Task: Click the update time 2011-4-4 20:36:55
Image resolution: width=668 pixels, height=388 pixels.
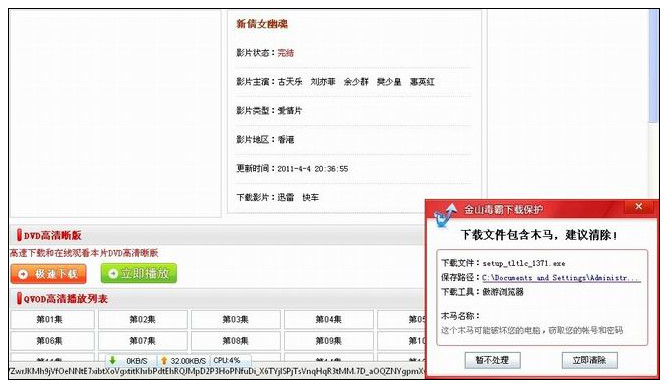Action: [313, 169]
